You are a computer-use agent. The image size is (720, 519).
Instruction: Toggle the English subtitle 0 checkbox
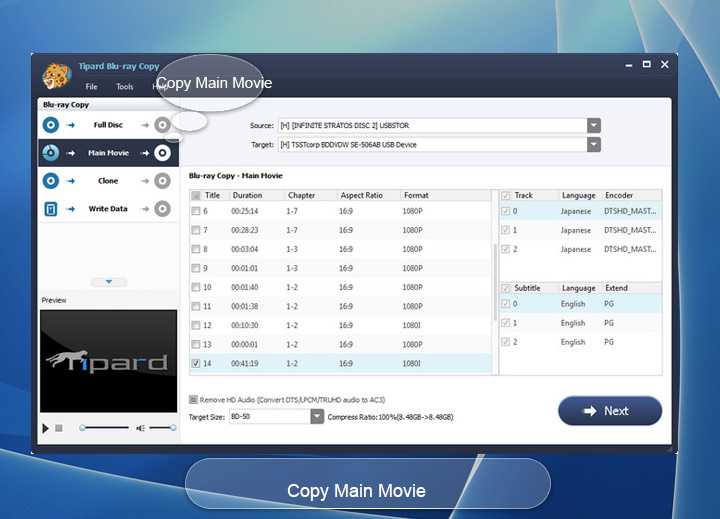tap(507, 304)
